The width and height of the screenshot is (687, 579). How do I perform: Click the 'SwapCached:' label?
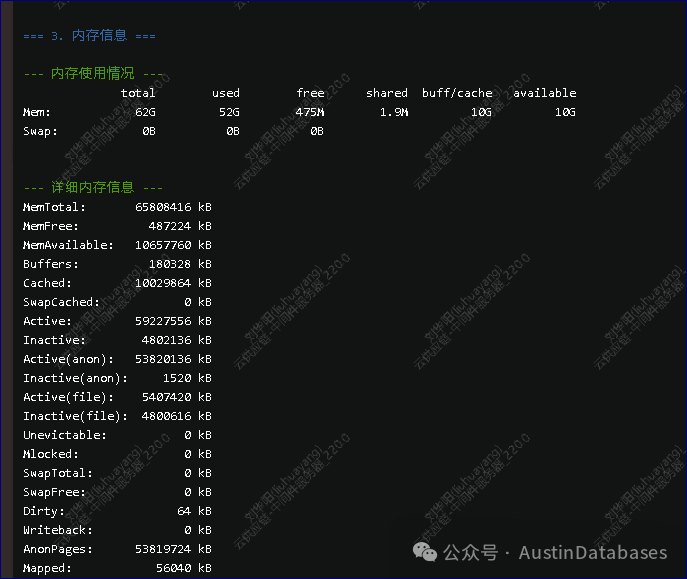pyautogui.click(x=61, y=302)
